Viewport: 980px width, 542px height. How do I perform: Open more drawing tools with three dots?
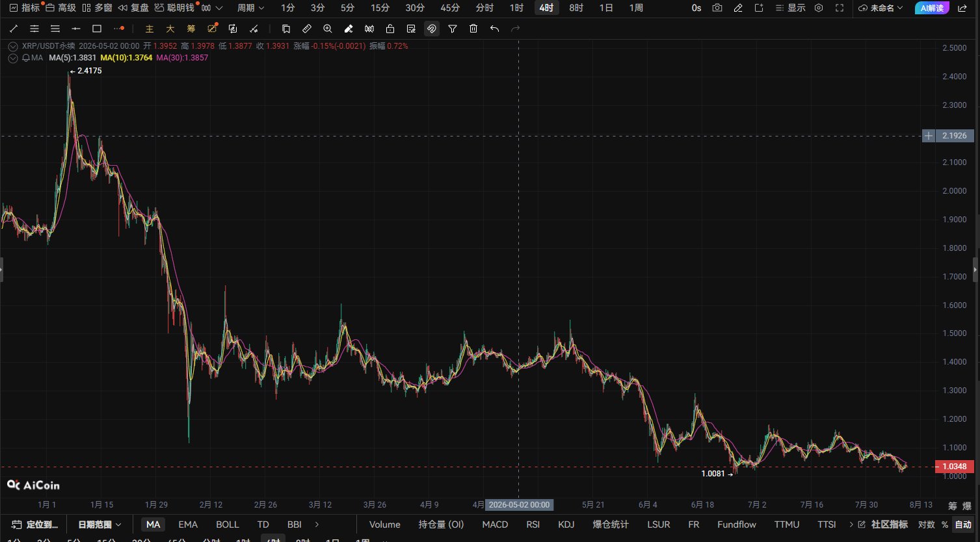[x=118, y=29]
